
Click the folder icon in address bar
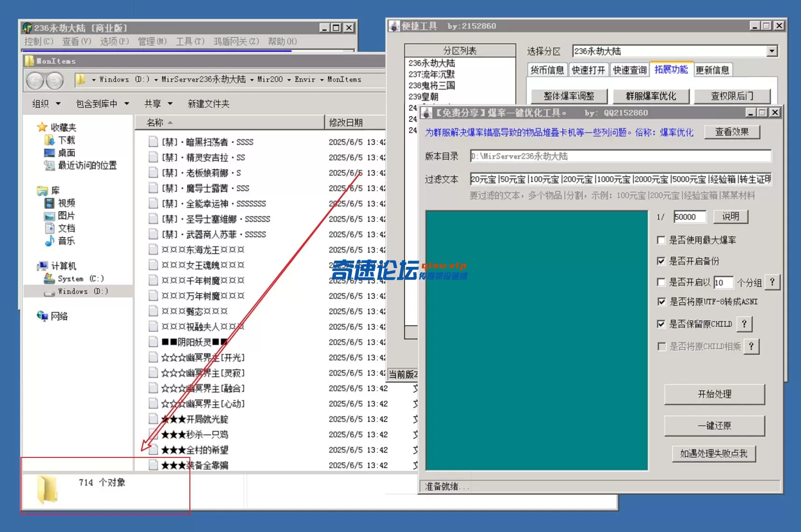[x=81, y=79]
